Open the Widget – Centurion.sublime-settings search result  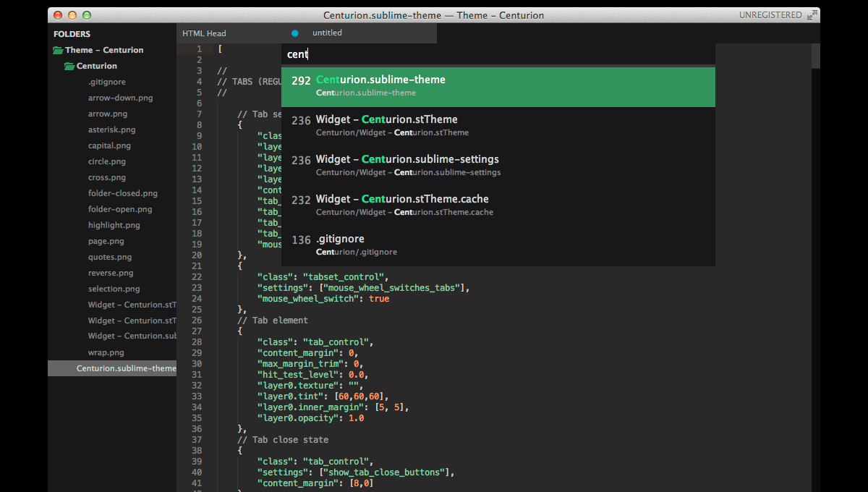498,166
